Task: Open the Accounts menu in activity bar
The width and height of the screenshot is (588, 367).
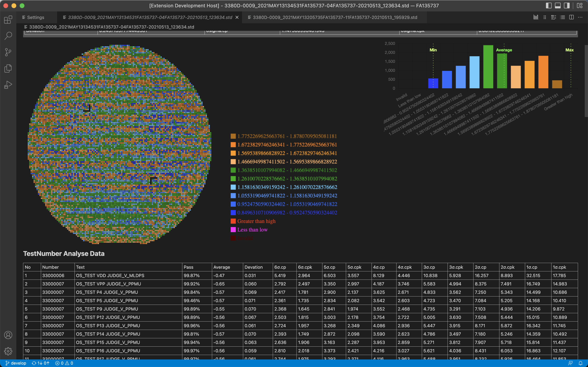Action: [x=8, y=335]
